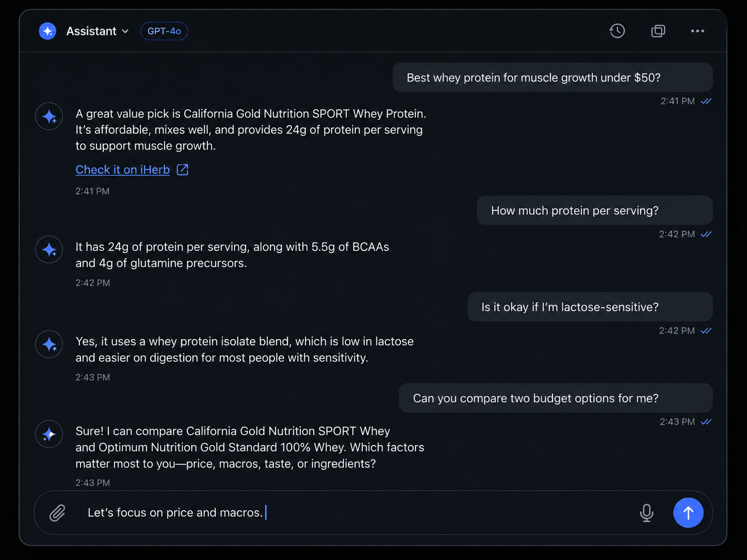Click assistant avatar beside California Gold reply
This screenshot has width=747, height=560.
49,117
